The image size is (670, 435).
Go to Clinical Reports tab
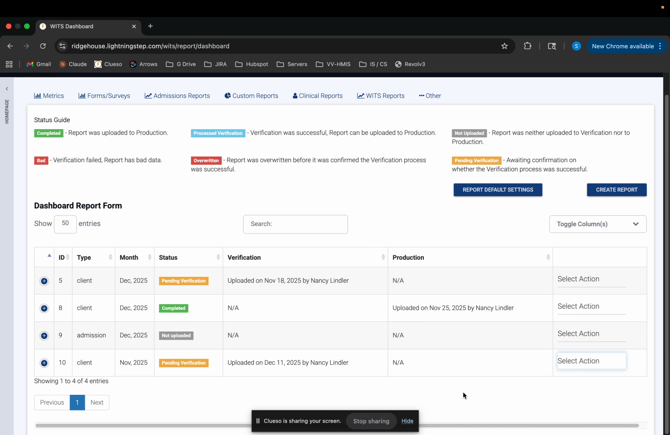coord(317,96)
